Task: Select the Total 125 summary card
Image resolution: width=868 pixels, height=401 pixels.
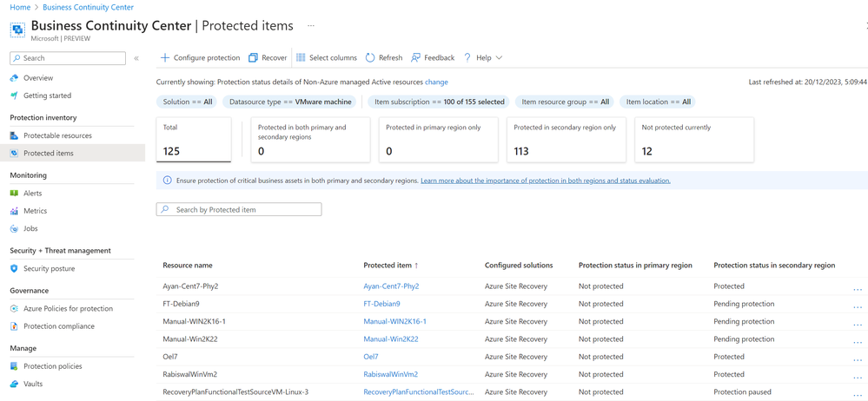Action: click(194, 140)
